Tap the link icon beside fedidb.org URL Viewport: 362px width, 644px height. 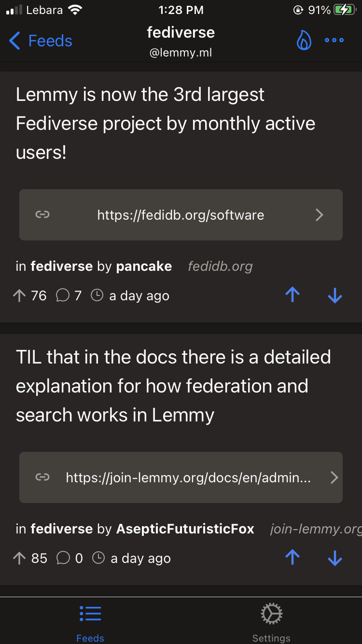click(42, 215)
